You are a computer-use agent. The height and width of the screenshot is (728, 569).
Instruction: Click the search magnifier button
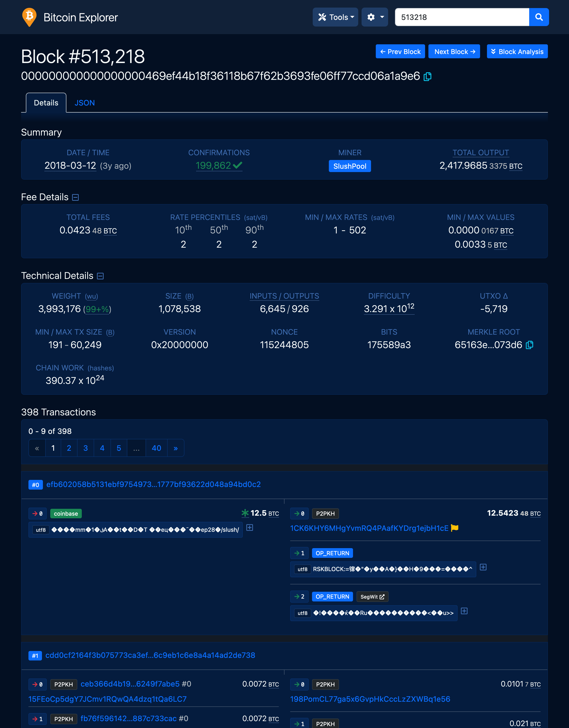(x=539, y=17)
